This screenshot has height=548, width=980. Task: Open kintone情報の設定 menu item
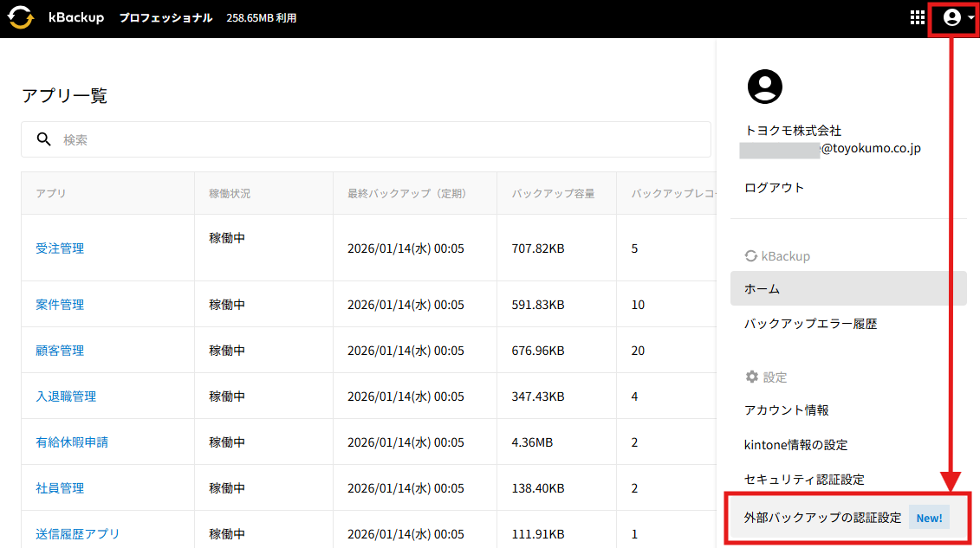click(795, 445)
